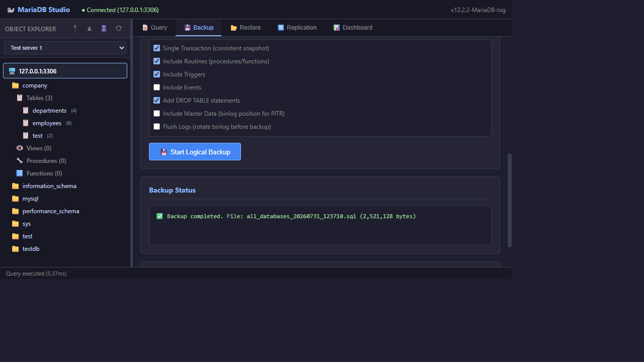
Task: Click the Connected (127.0.0.1:3306) status text
Action: [119, 10]
